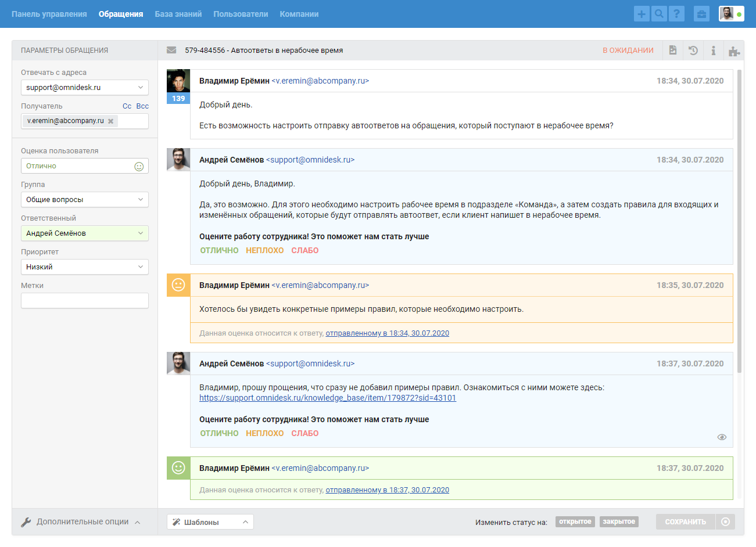Open the «Шаблоны» templates dropdown
This screenshot has height=547, width=756.
(210, 522)
